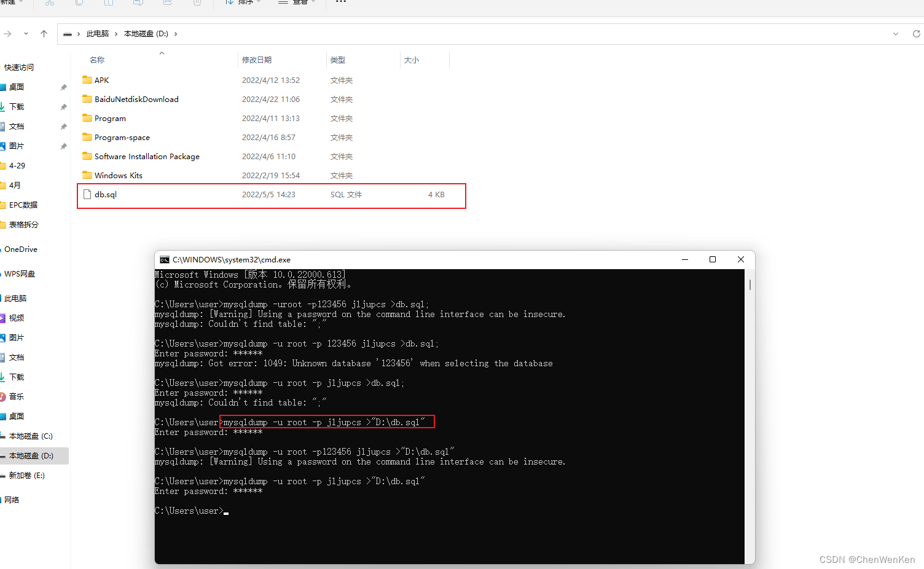Select BaiduNetdiskDownload folder name
924x569 pixels.
click(x=136, y=100)
